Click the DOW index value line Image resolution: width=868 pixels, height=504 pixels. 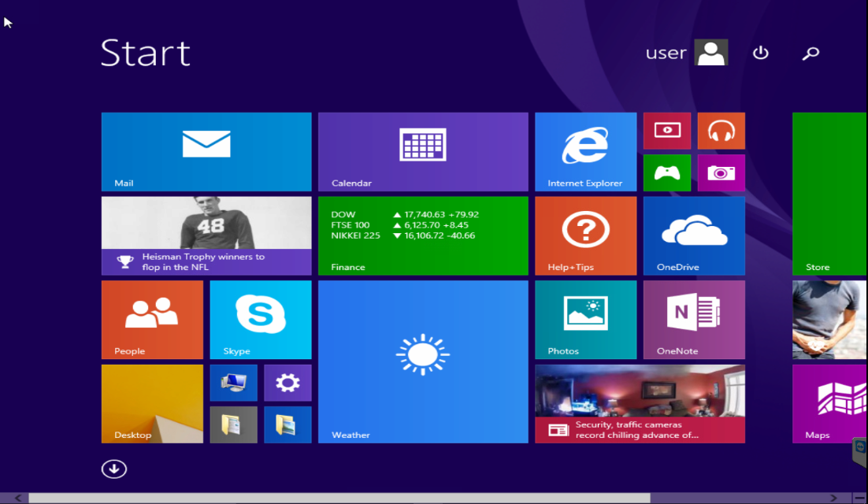[x=405, y=215]
